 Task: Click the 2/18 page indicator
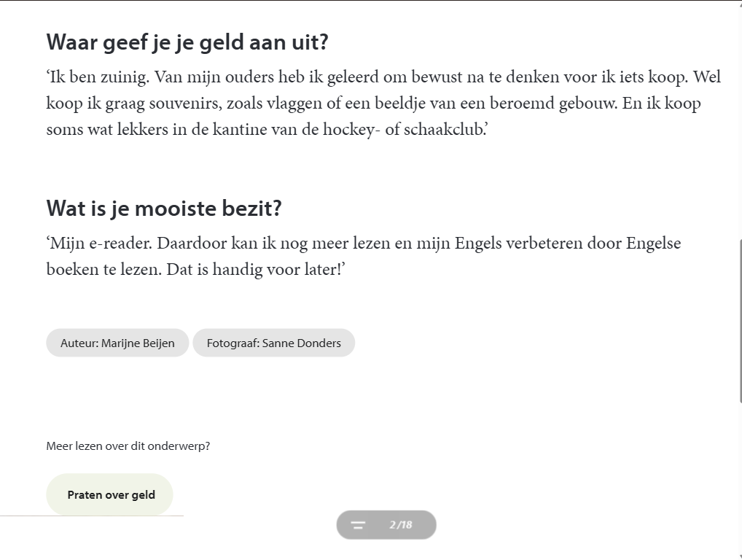point(400,524)
